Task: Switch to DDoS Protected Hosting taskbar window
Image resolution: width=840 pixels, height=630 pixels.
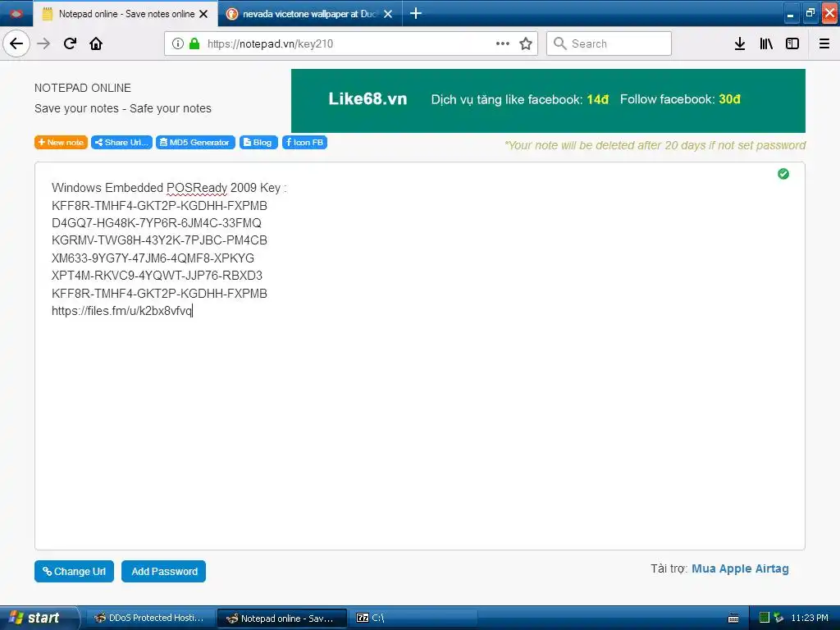Action: [x=149, y=618]
